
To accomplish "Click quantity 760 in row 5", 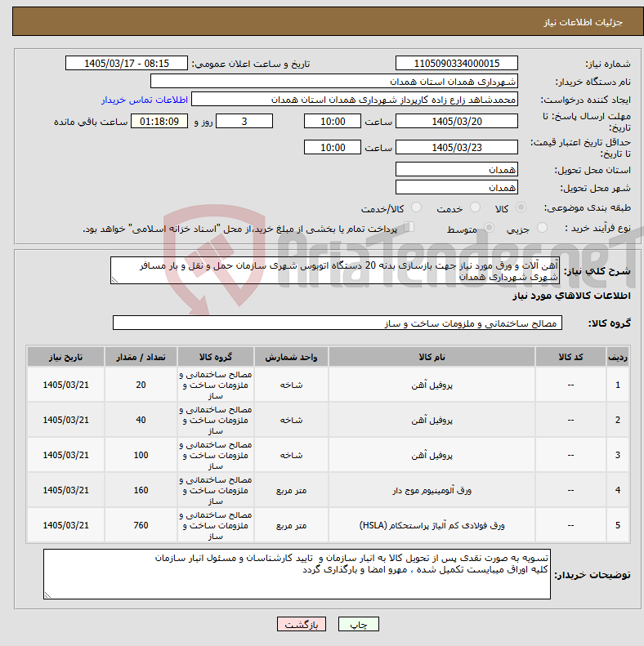I will 141,525.
